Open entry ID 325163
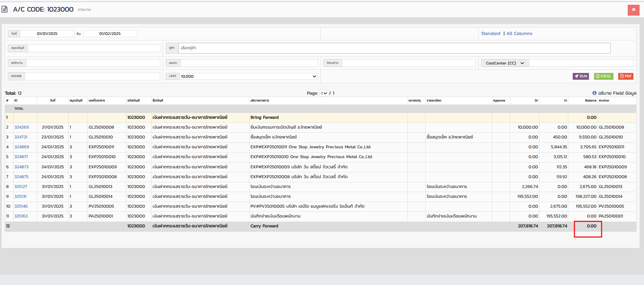The image size is (644, 285). (x=21, y=216)
